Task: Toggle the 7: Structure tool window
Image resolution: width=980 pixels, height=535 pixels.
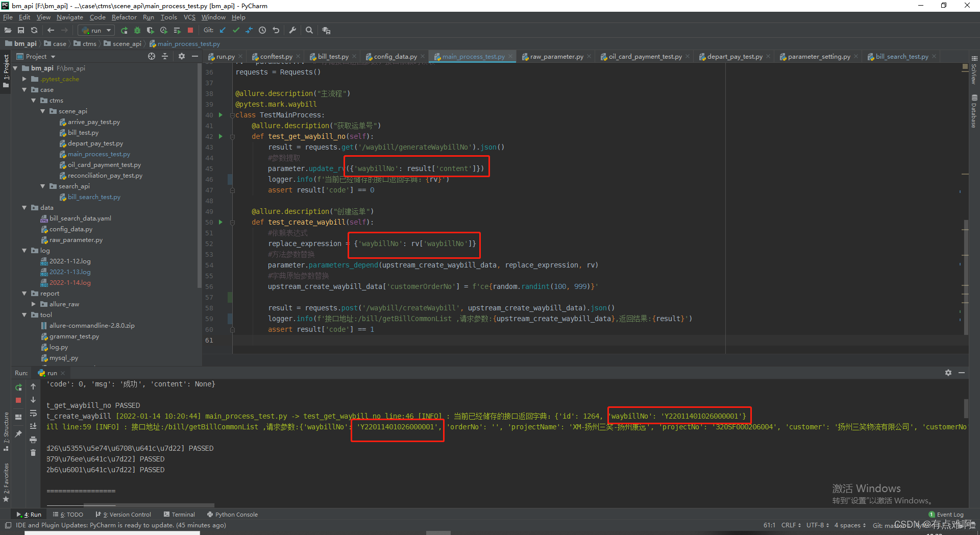Action: 6,431
